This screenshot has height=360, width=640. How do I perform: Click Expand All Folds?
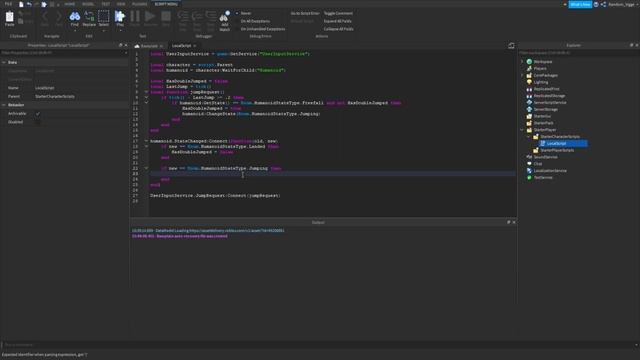point(338,21)
